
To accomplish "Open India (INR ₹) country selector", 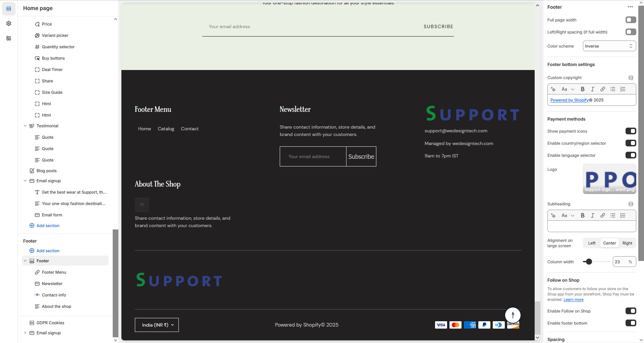I will coord(157,325).
